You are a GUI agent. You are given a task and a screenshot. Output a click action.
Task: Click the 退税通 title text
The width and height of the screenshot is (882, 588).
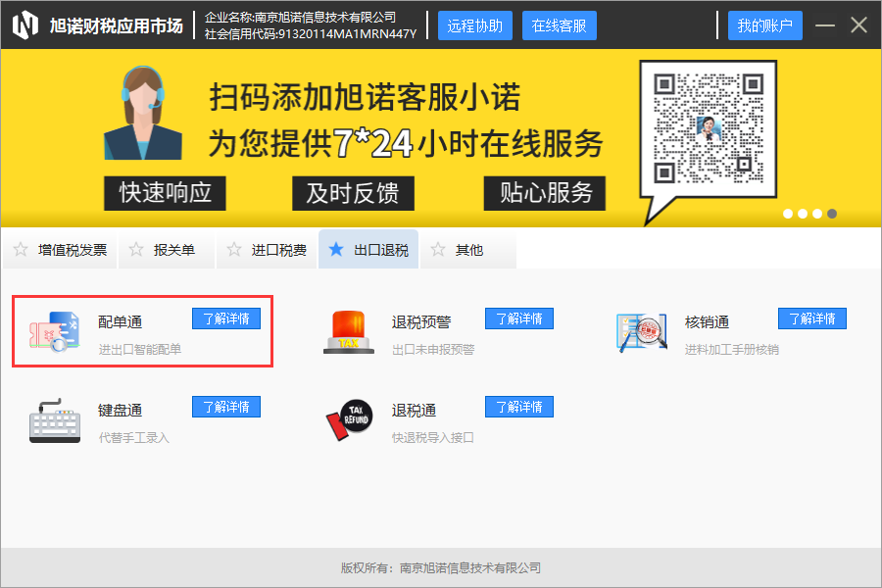[414, 411]
